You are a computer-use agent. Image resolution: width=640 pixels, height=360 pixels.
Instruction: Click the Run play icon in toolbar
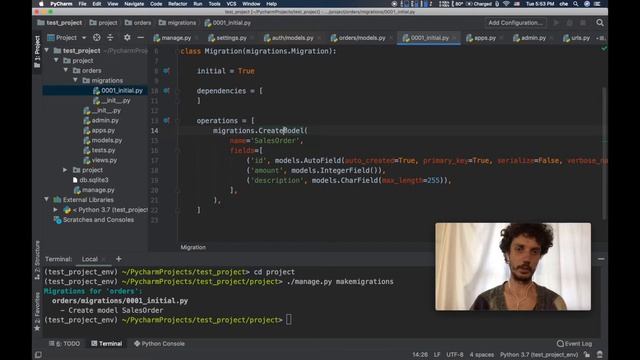pos(556,23)
